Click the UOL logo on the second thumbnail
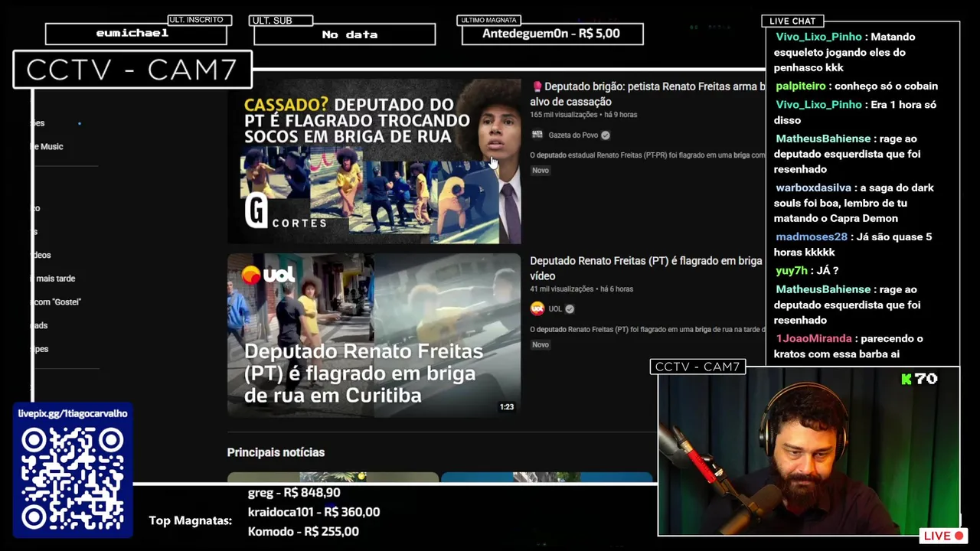The width and height of the screenshot is (980, 551). point(268,275)
